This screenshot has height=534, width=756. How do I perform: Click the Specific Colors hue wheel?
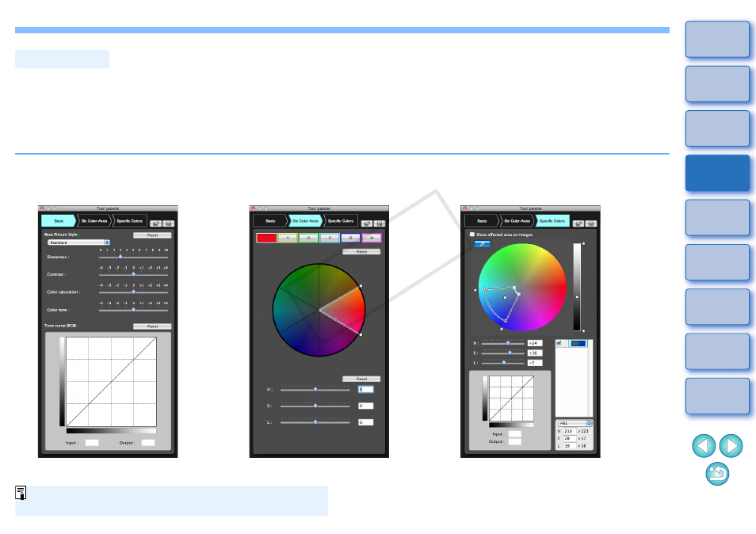tap(522, 288)
